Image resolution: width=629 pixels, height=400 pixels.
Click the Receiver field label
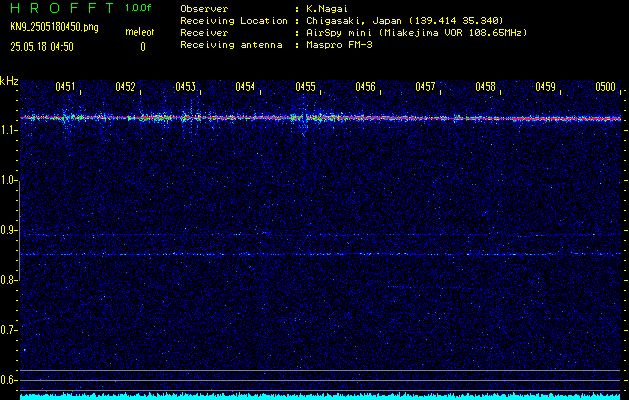pyautogui.click(x=204, y=32)
